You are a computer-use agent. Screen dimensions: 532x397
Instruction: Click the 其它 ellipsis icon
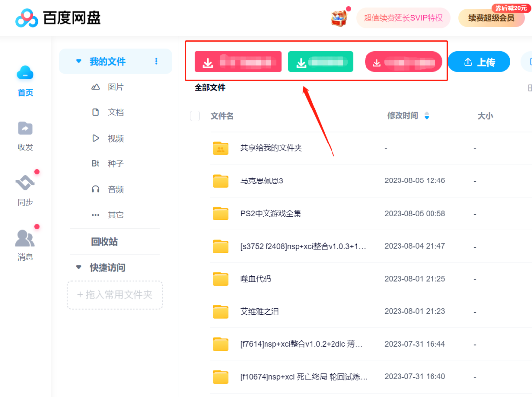[x=96, y=215]
